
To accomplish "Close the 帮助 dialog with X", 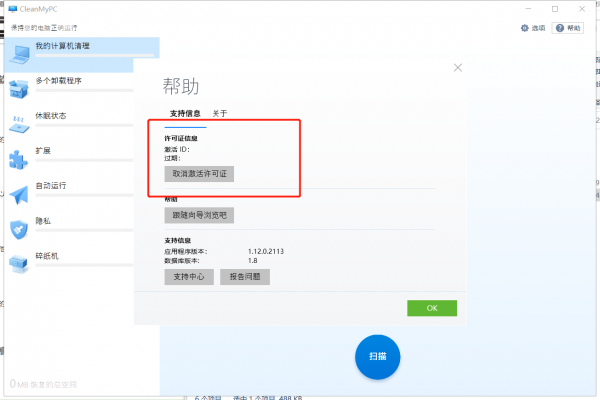I will 458,68.
